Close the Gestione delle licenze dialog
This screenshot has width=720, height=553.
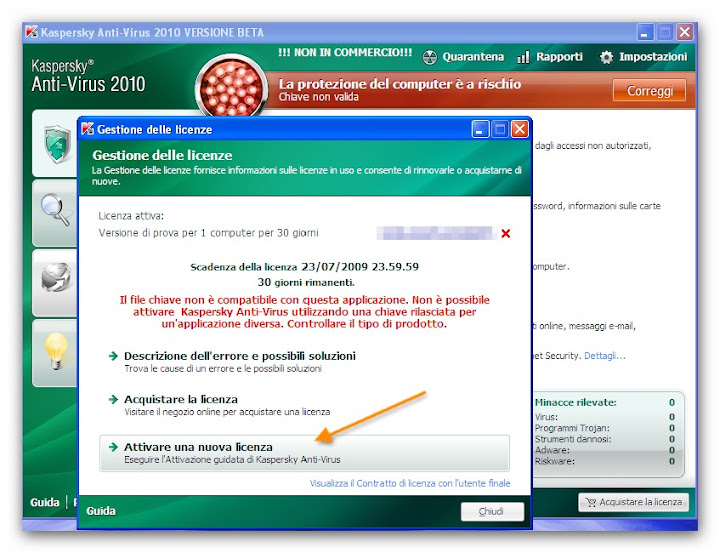coord(520,130)
